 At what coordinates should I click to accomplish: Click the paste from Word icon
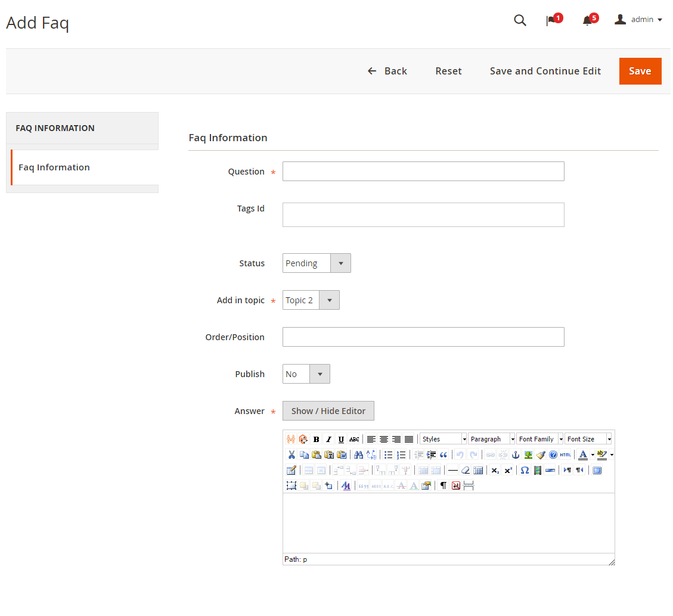coord(341,455)
